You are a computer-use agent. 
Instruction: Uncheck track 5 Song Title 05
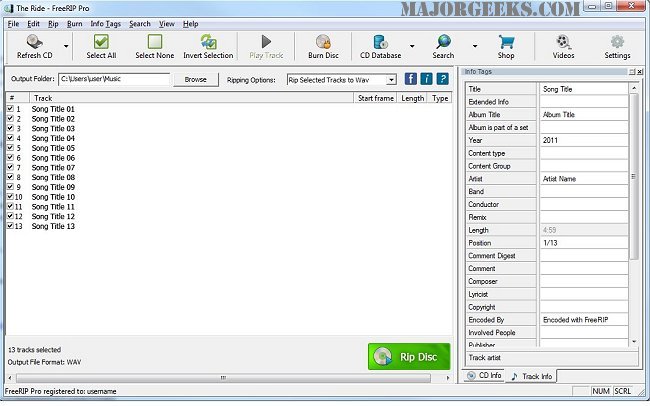coord(10,148)
